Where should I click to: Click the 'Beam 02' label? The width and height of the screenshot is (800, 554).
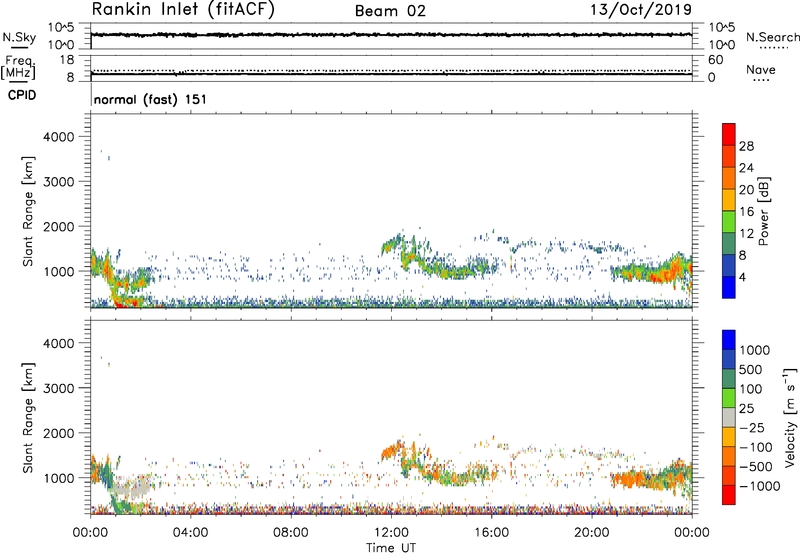pos(390,11)
